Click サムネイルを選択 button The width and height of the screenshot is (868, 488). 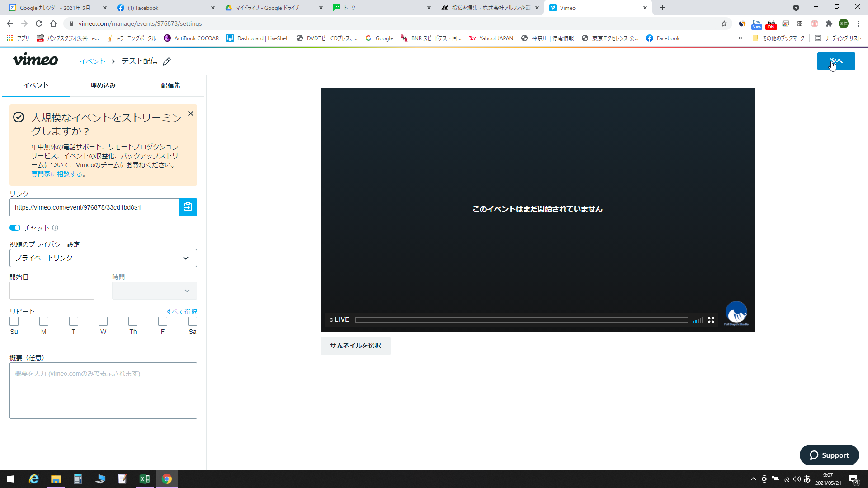355,346
